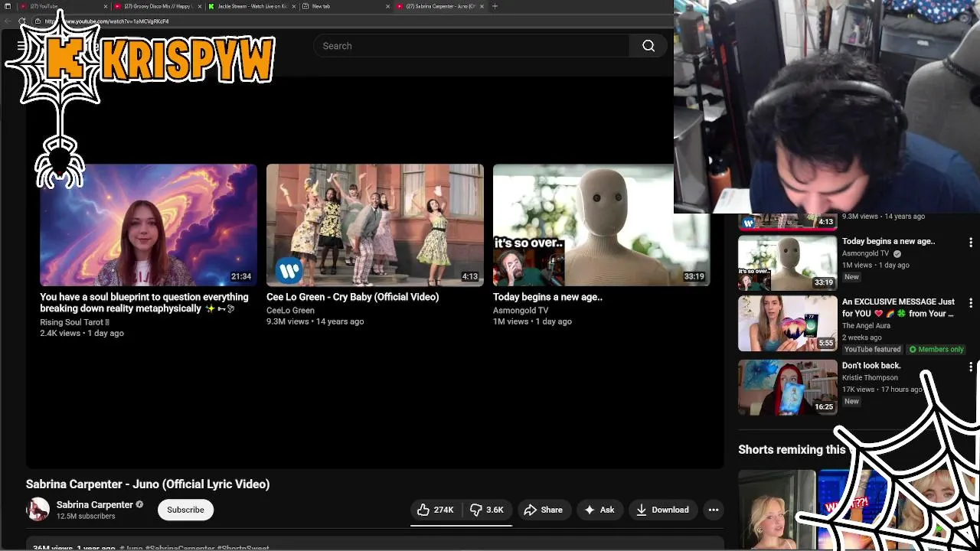Click Asmongold TV name under end-screen video

click(x=521, y=311)
